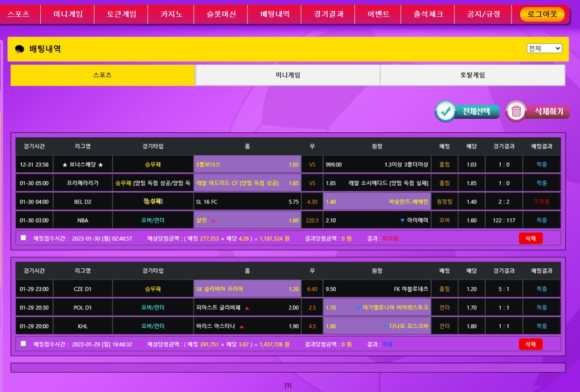Screen dimensions: 580x392
Task: Click the trash can icon on 삭제하기
Action: [x=516, y=111]
